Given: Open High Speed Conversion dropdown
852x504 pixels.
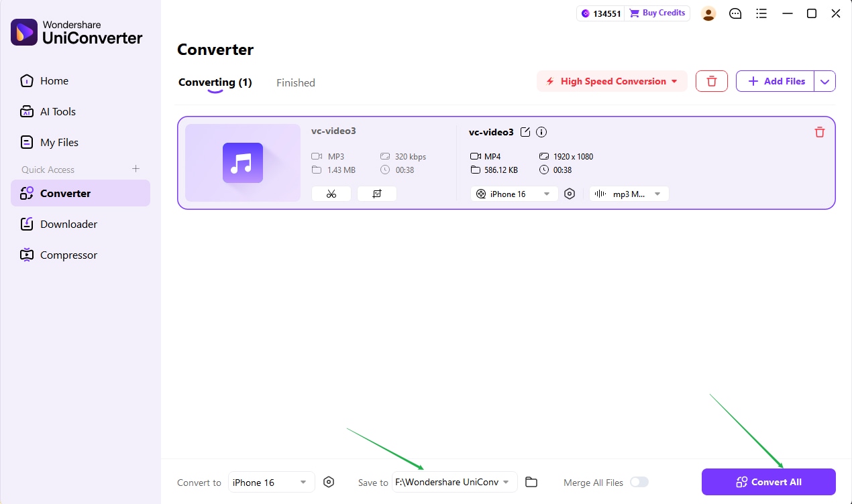Looking at the screenshot, I should click(x=612, y=81).
